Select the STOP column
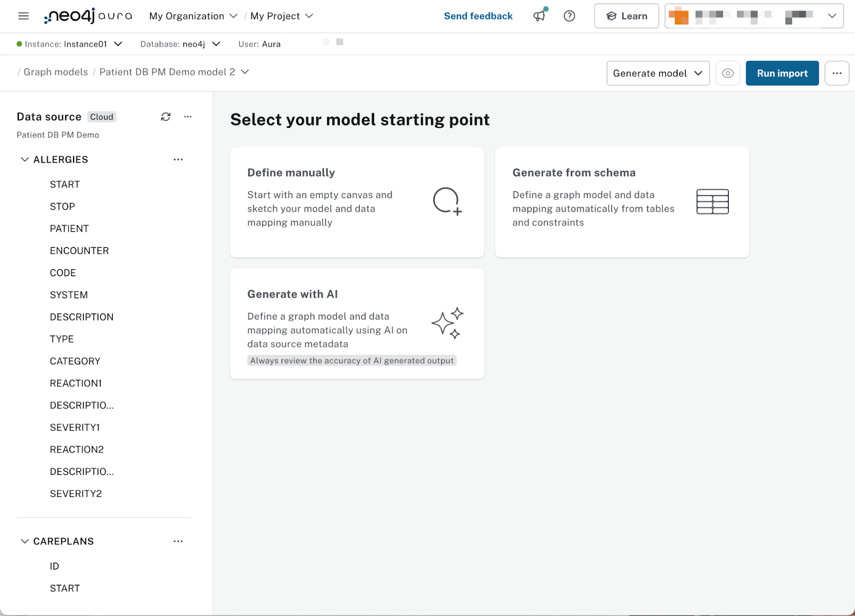 (x=63, y=206)
